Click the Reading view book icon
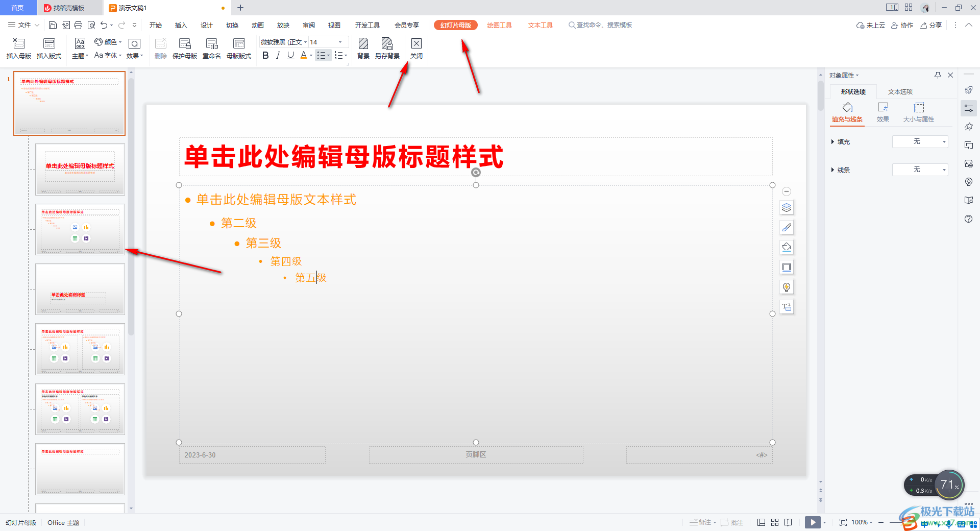Image resolution: width=980 pixels, height=531 pixels. pyautogui.click(x=788, y=522)
